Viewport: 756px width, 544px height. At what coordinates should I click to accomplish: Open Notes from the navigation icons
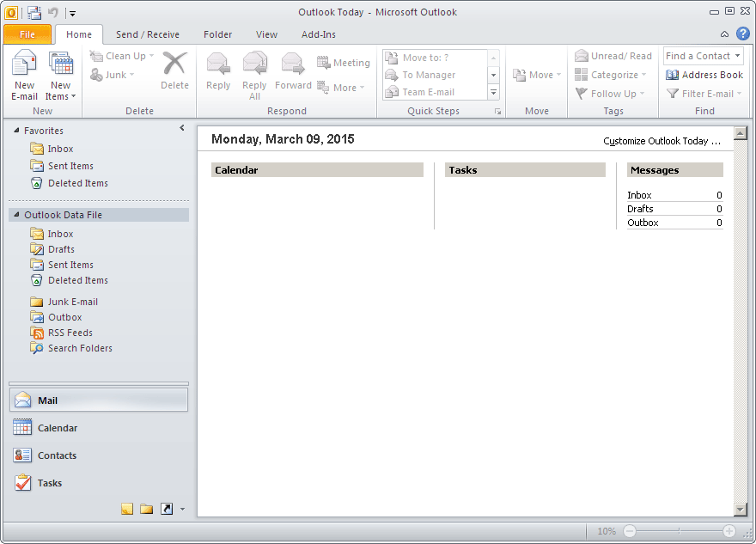(127, 509)
